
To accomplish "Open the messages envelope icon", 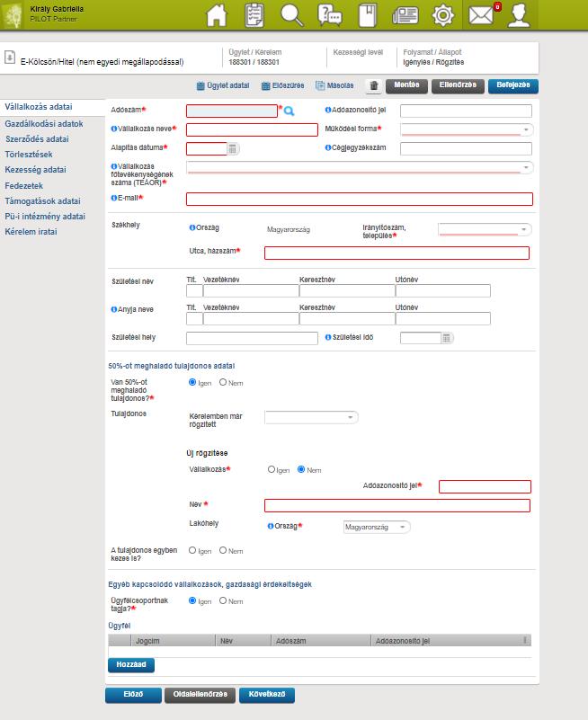I will click(x=481, y=15).
